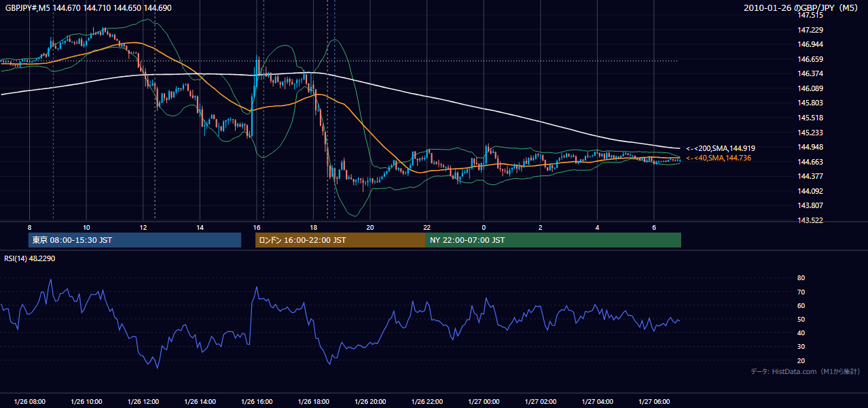Click the 1/26 10:00 date label
The height and width of the screenshot is (408, 868).
(x=86, y=402)
